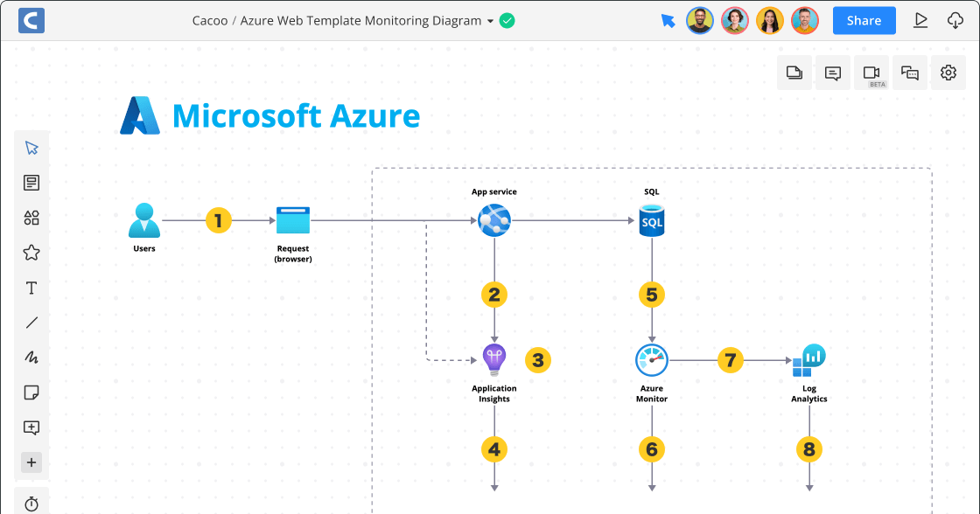Screen dimensions: 980x514
Task: Expand more tools with the plus button
Action: (31, 462)
